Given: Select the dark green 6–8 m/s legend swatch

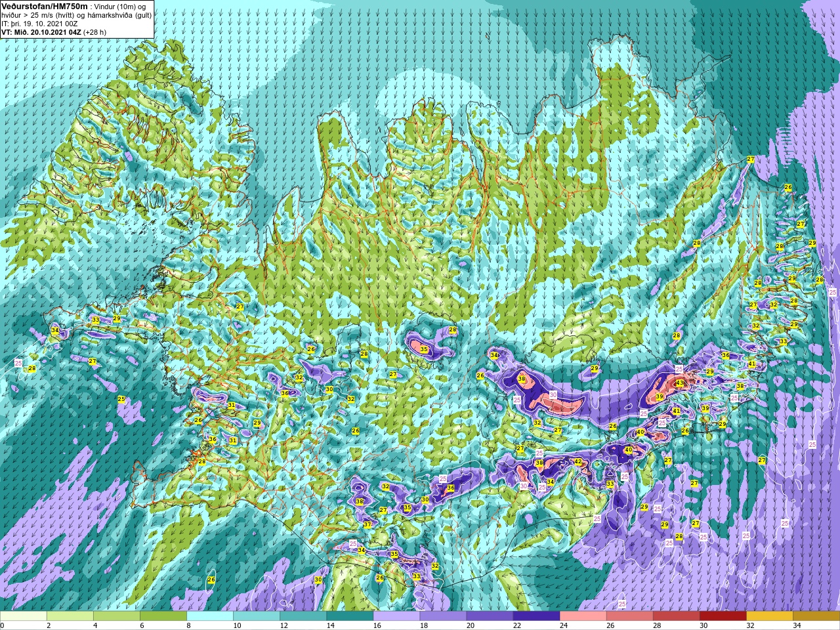Looking at the screenshot, I should coord(163,616).
